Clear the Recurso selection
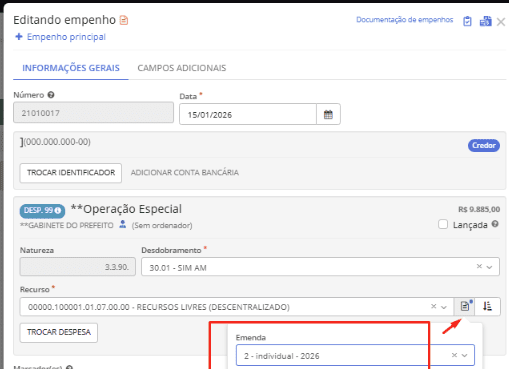 tap(433, 306)
